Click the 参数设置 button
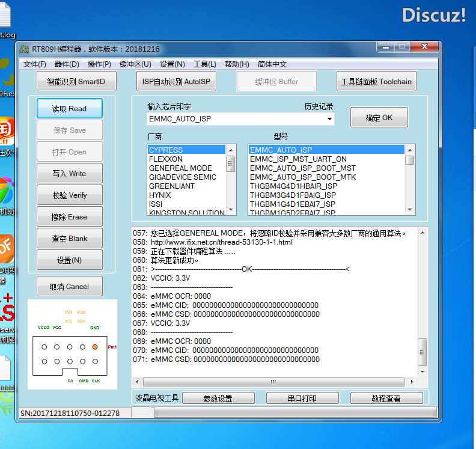 click(x=218, y=398)
